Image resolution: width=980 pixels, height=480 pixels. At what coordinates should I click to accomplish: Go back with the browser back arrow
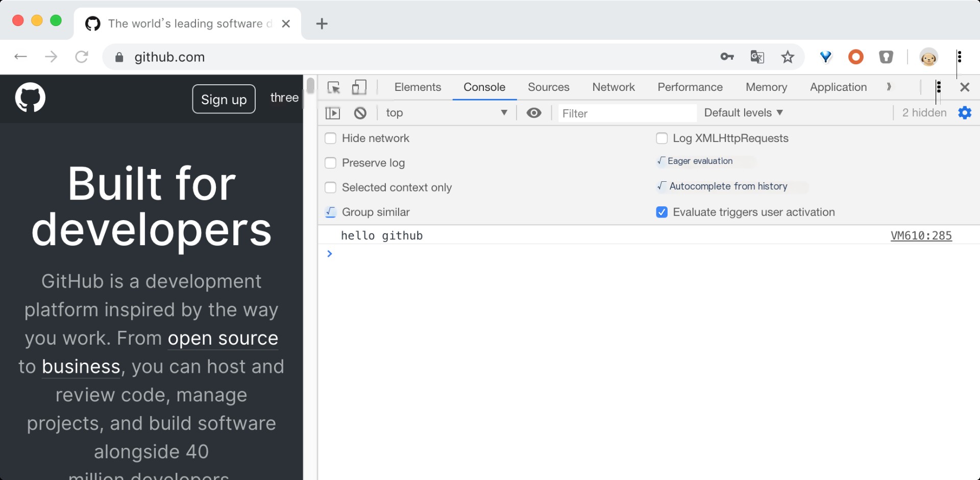coord(20,57)
